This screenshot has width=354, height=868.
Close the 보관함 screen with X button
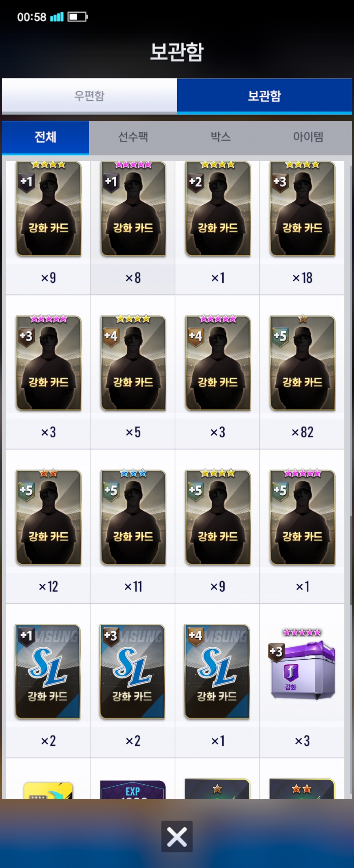pos(177,837)
